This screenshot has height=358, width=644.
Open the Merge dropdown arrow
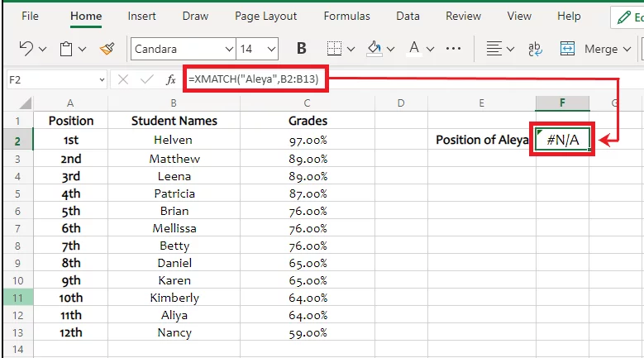point(627,50)
